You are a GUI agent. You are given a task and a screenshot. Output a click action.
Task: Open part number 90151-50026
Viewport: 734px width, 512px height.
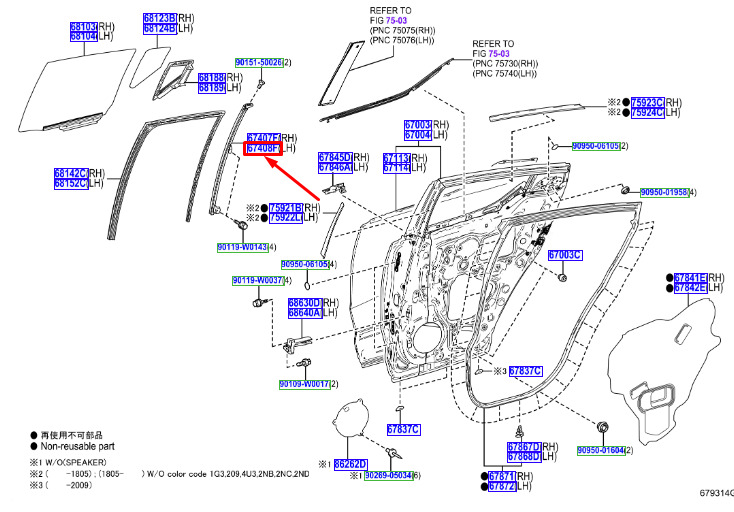[x=259, y=62]
